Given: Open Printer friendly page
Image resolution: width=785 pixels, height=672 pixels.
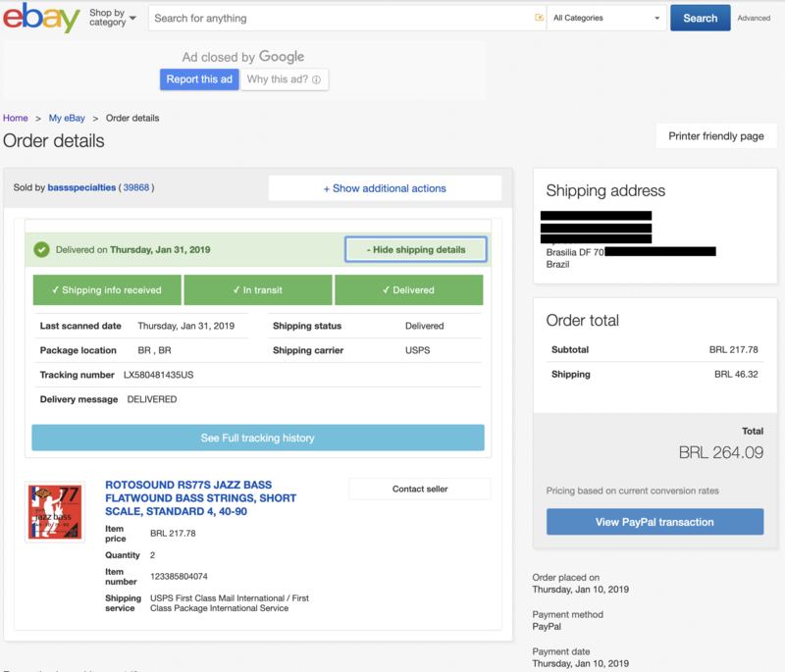Looking at the screenshot, I should [x=716, y=136].
